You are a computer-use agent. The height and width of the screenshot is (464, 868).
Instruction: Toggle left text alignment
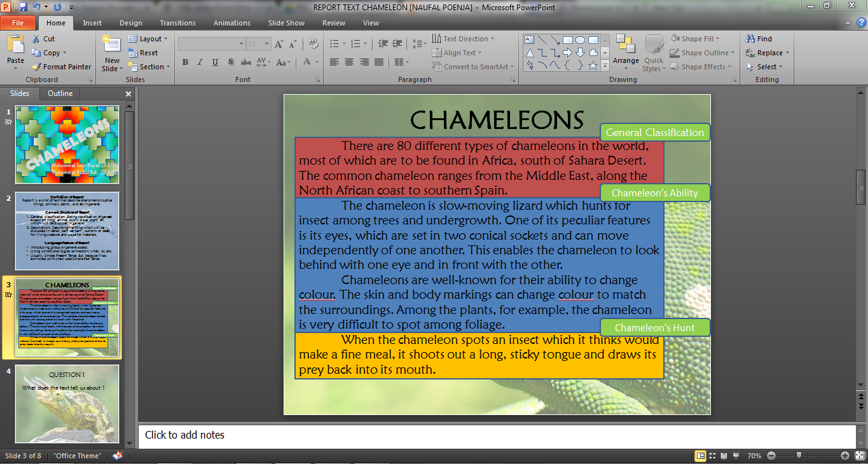(x=334, y=62)
